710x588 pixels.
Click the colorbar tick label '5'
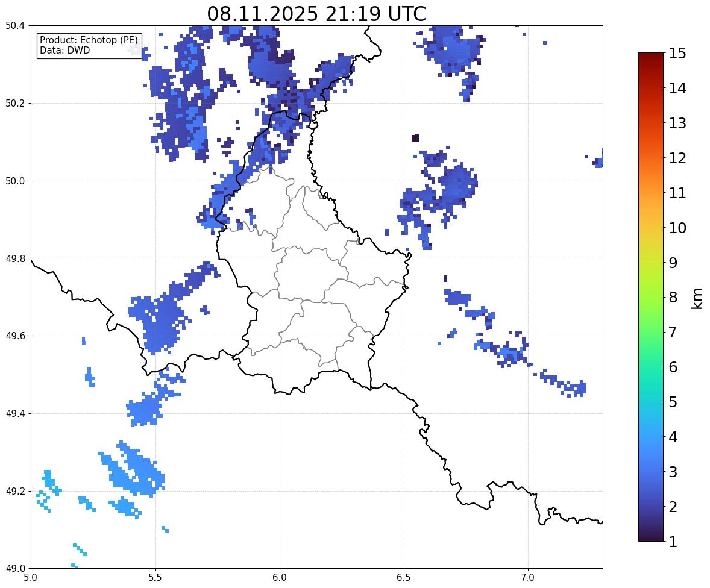tap(673, 402)
